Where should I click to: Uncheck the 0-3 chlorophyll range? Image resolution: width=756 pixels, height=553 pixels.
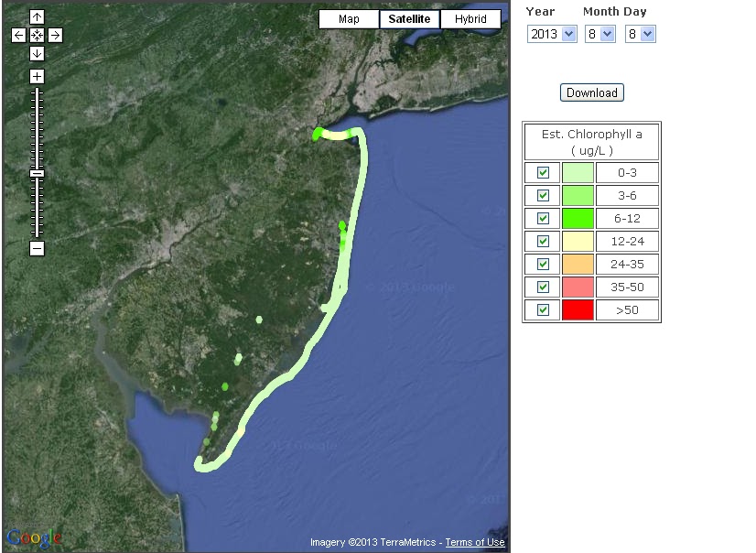pos(542,172)
